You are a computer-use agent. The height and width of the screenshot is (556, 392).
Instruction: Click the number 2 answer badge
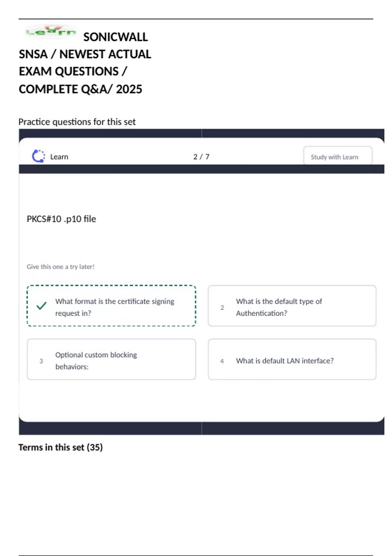[x=222, y=308]
